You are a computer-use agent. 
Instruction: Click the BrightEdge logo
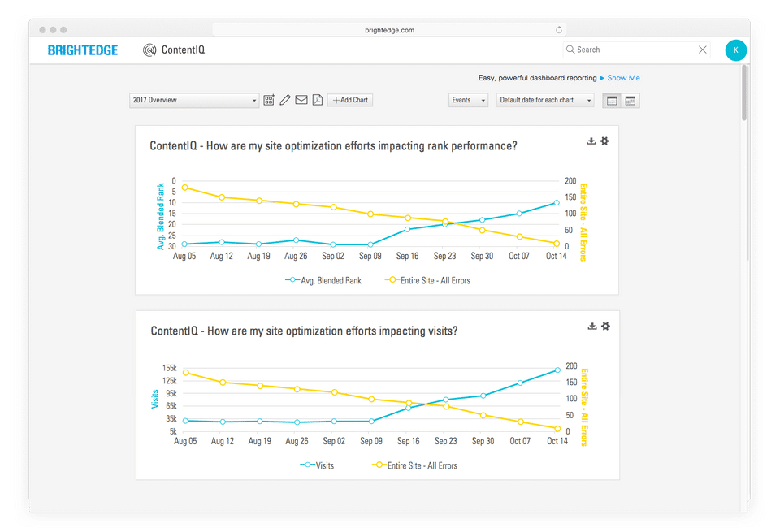point(83,50)
